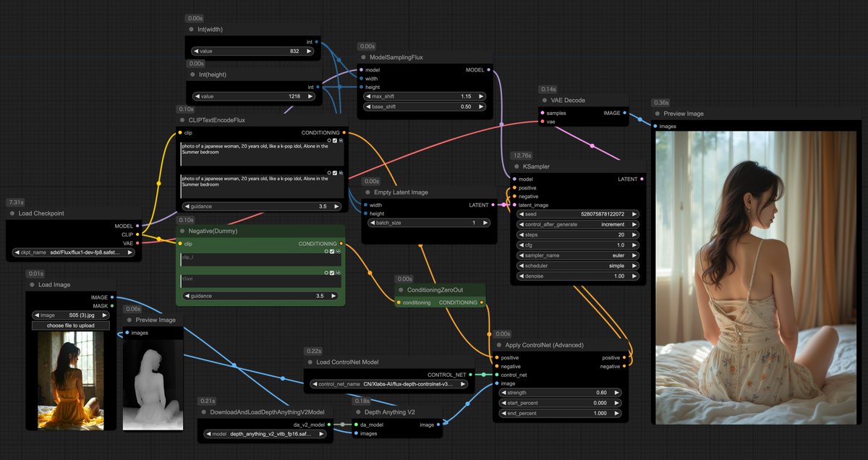Collapse the DownloadAndLoadDepthAnythingV2Model node title dot
Viewport: 868px width, 460px height.
pyautogui.click(x=203, y=412)
